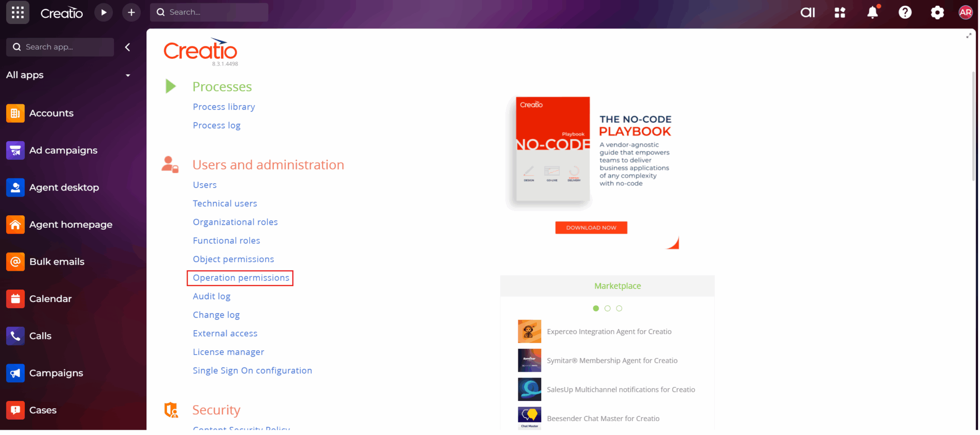Click the notification bell icon
980x435 pixels.
coord(873,12)
